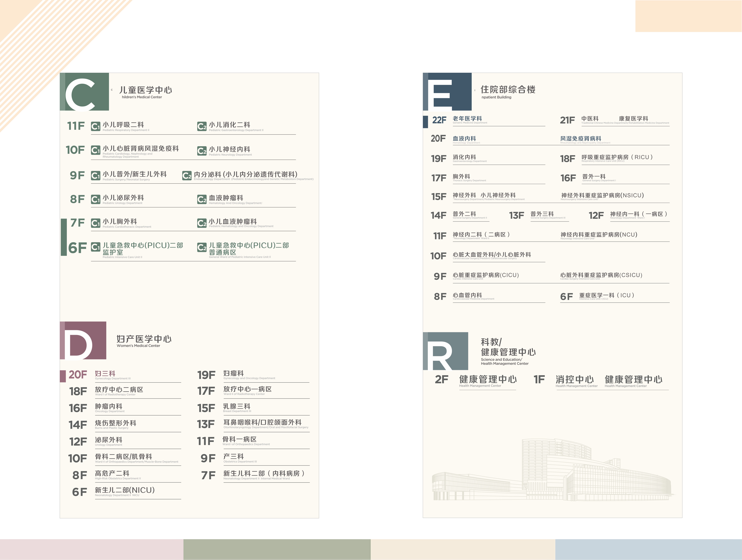Click the 高危产二科 entry
Image resolution: width=742 pixels, height=560 pixels.
click(x=112, y=473)
